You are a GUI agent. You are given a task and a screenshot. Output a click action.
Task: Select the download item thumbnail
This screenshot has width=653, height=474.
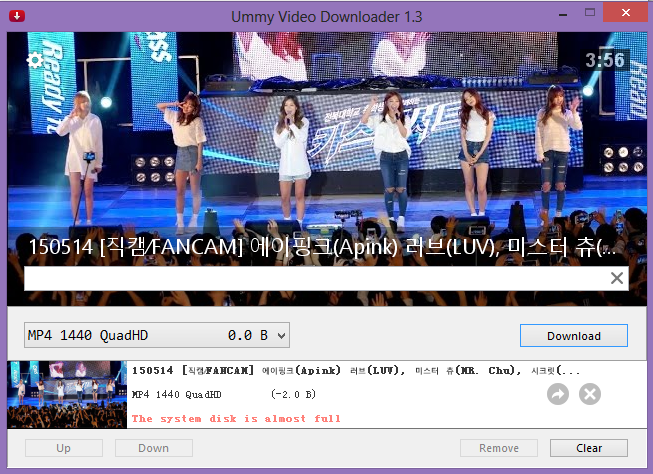67,394
